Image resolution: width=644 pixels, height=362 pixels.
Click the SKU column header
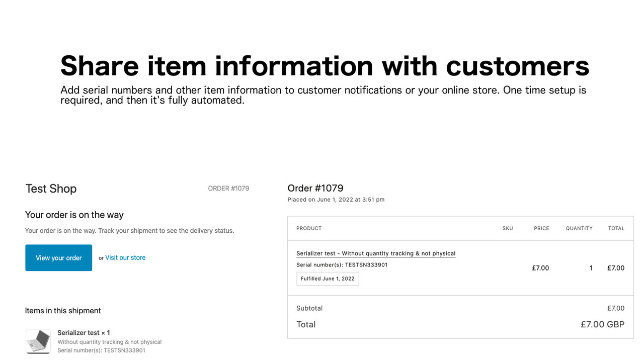click(x=507, y=228)
